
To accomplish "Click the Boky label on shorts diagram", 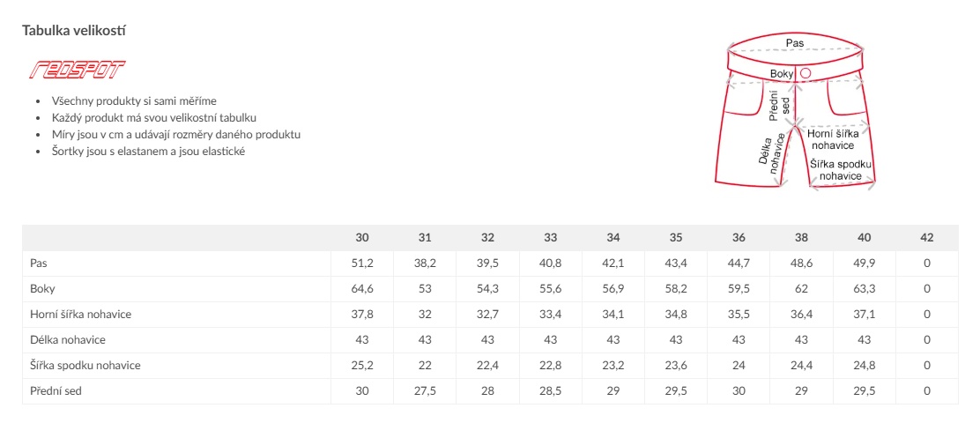I will [x=781, y=74].
